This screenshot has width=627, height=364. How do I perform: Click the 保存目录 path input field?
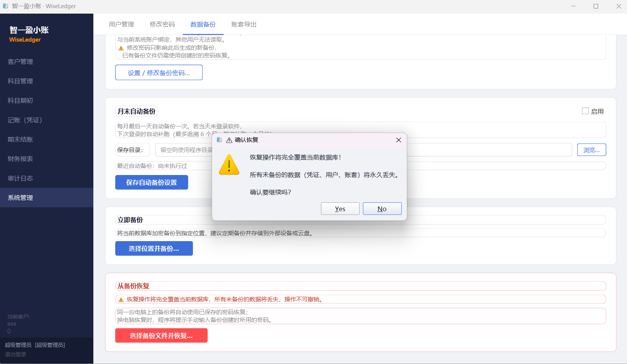pyautogui.click(x=363, y=150)
